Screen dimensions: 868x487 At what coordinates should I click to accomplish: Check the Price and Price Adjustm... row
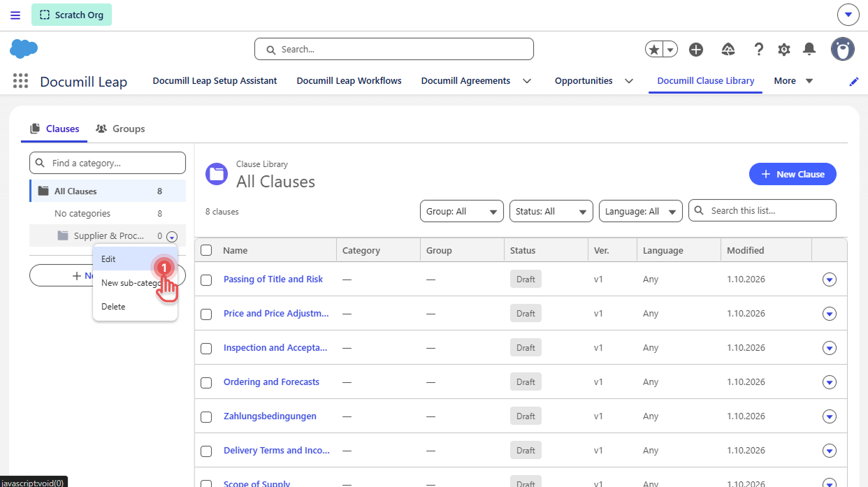tap(206, 314)
